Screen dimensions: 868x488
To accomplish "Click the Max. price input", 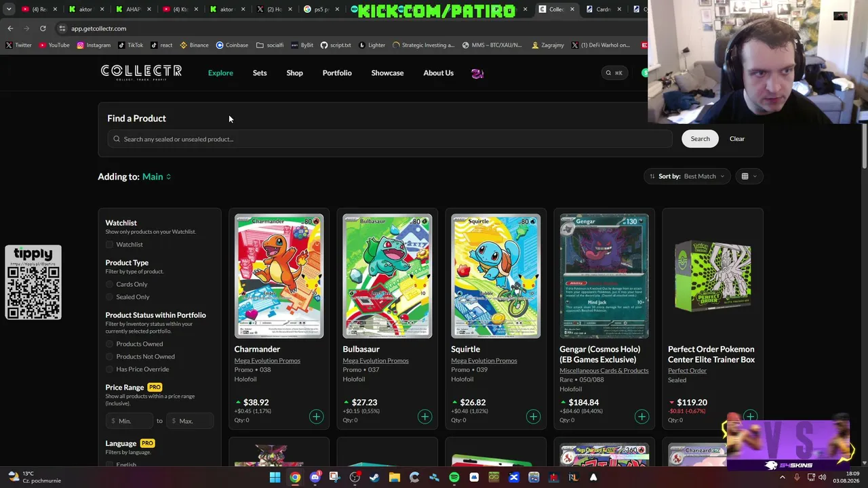I will [189, 421].
